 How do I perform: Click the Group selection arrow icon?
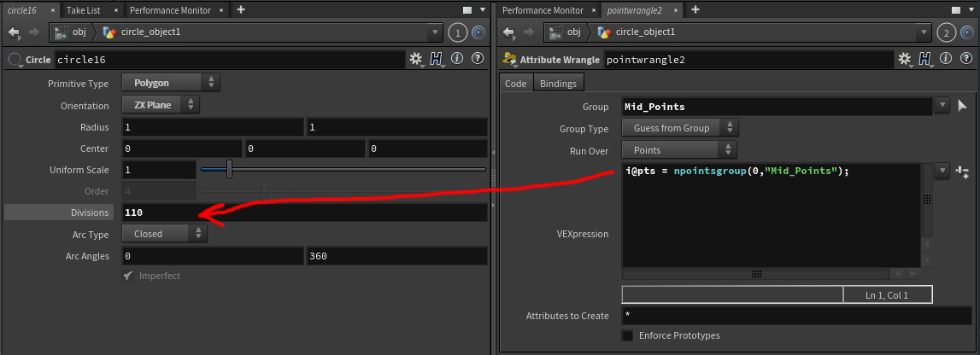pos(963,106)
